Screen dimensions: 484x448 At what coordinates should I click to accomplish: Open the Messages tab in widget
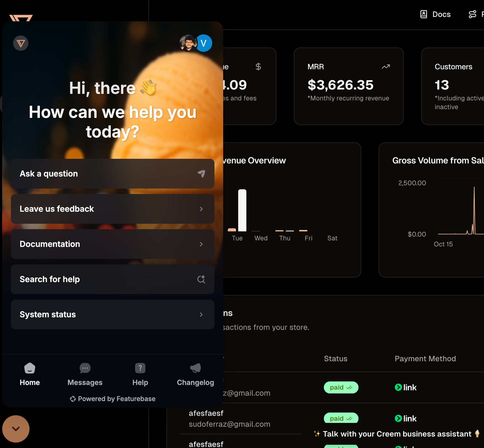[x=85, y=374]
